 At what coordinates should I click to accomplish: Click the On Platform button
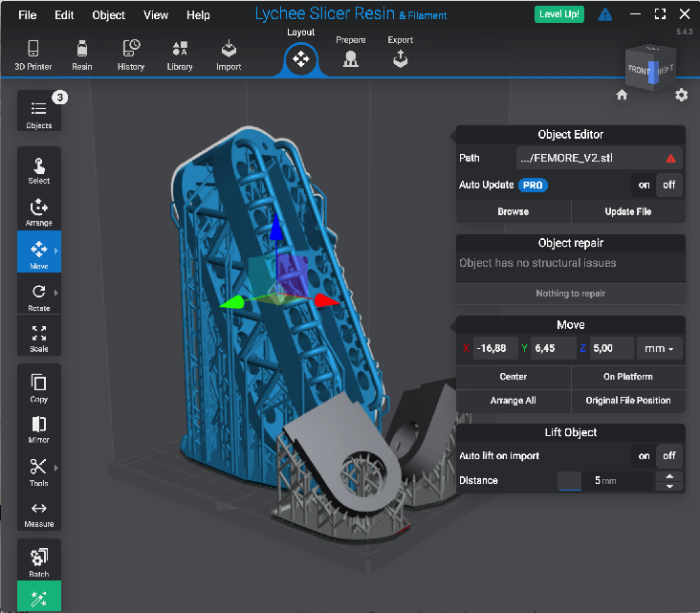pos(627,377)
